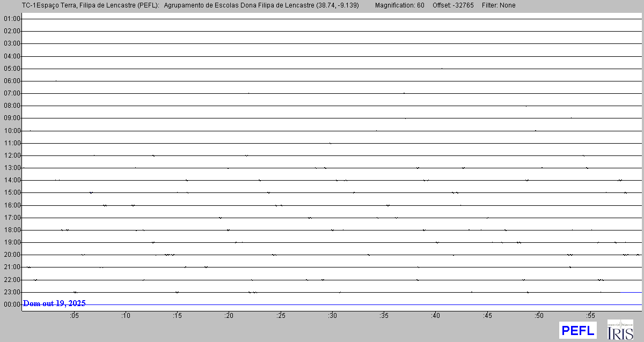644x342 pixels.
Task: Click the :55 minute axis label
Action: 590,316
